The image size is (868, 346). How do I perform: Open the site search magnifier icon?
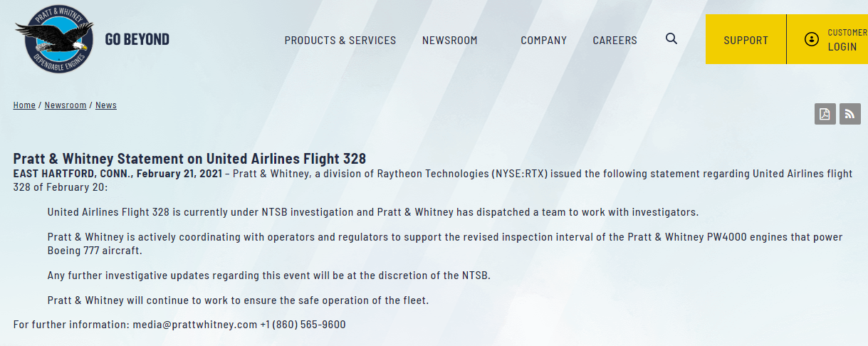(671, 39)
